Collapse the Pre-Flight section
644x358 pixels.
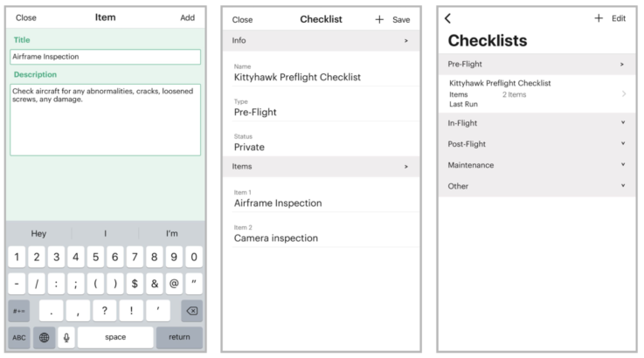pyautogui.click(x=537, y=64)
